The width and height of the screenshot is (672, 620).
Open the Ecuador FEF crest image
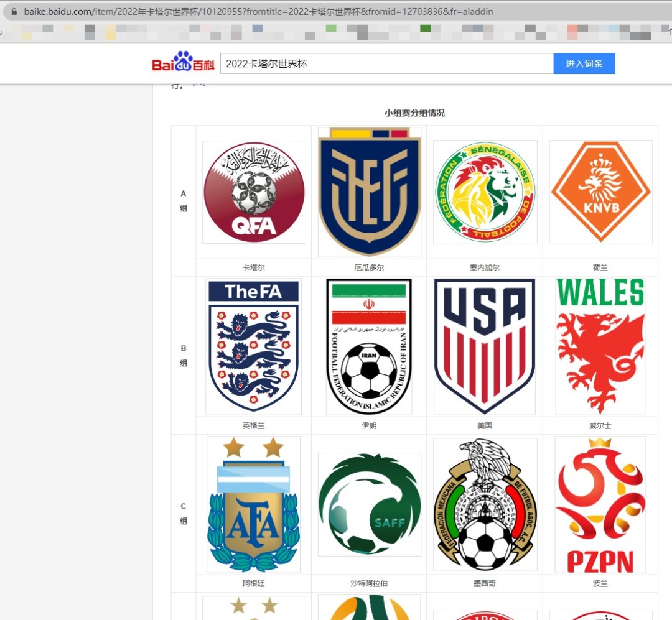pos(369,192)
